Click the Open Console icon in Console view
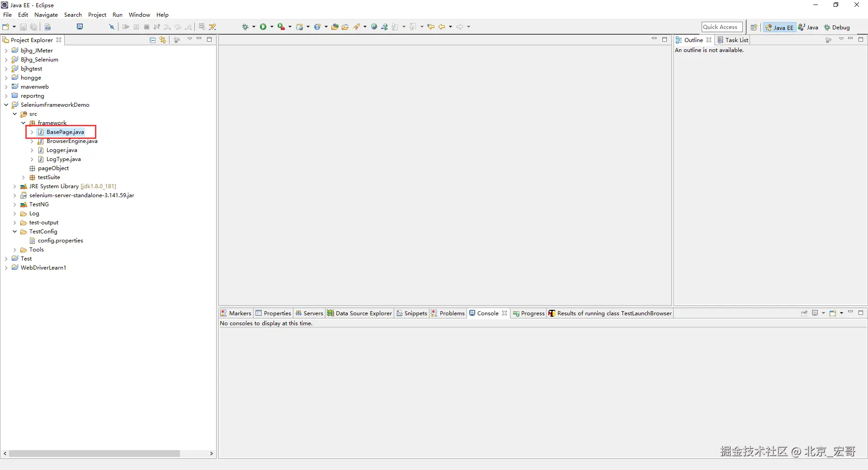868x470 pixels. point(832,313)
